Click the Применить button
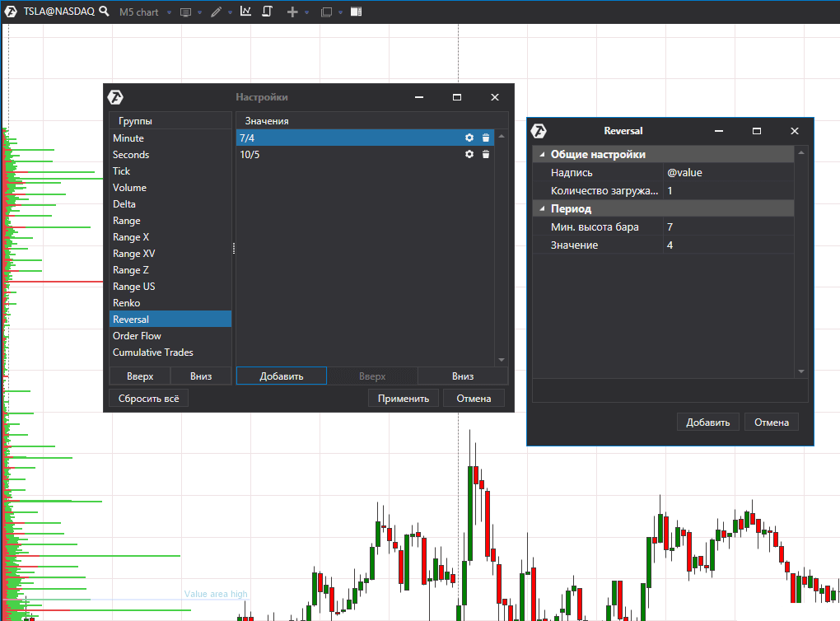Viewport: 840px width, 621px height. [404, 399]
